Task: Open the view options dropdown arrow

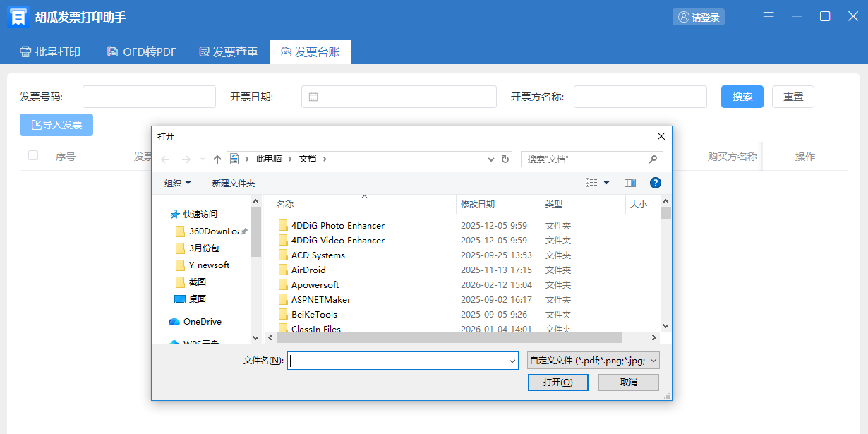Action: [606, 183]
